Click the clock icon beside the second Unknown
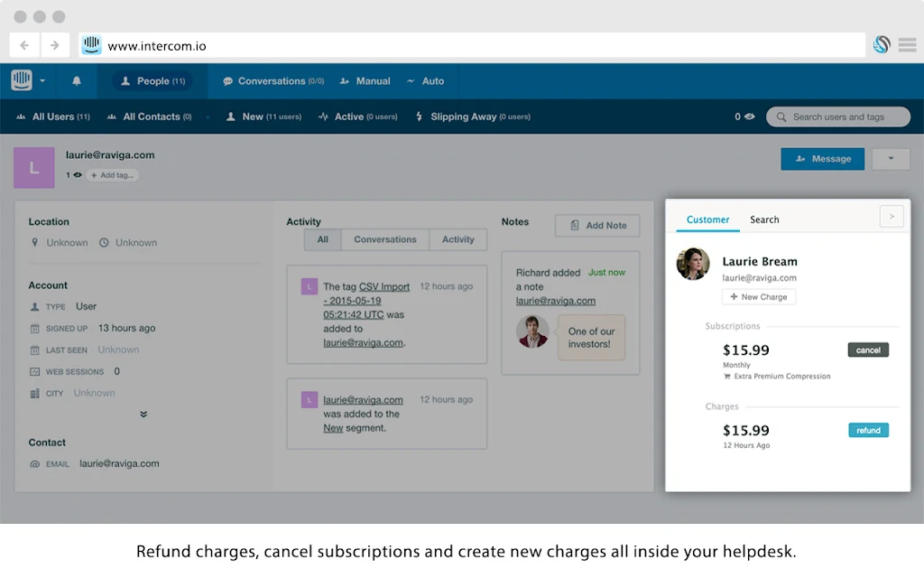 click(104, 242)
